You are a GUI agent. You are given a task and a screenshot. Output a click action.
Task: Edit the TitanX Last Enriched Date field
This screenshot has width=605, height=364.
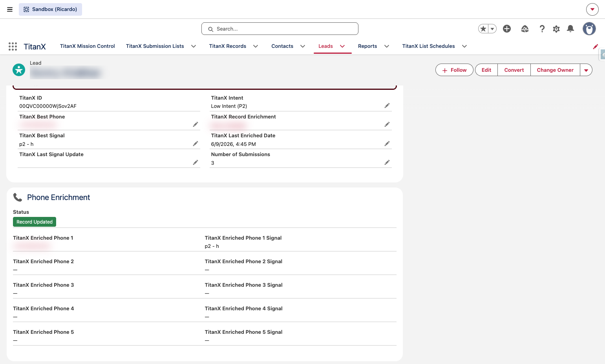(387, 144)
